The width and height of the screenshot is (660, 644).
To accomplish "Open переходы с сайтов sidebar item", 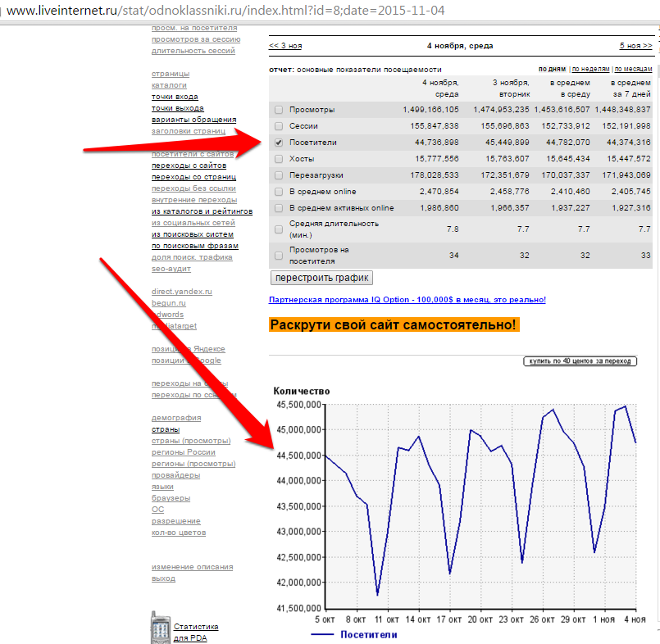I will pos(189,166).
